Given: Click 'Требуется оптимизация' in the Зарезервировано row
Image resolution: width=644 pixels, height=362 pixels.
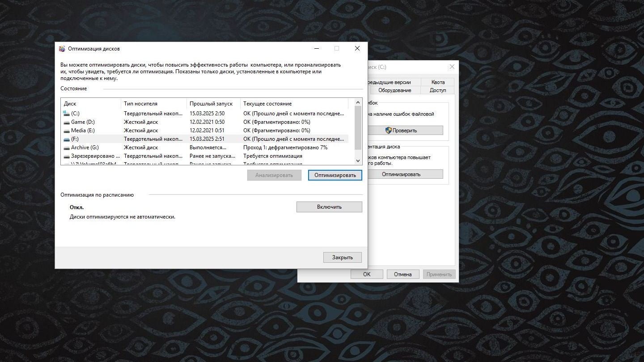Looking at the screenshot, I should pos(273,156).
